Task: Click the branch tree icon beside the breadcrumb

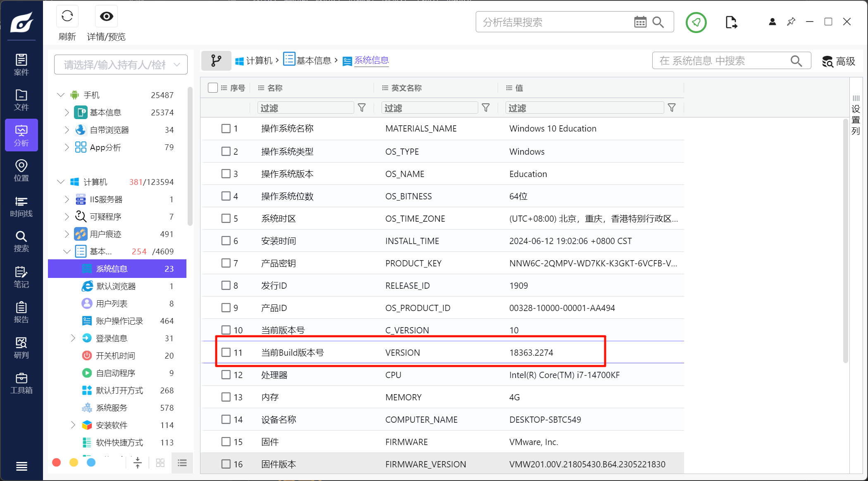Action: pyautogui.click(x=216, y=61)
